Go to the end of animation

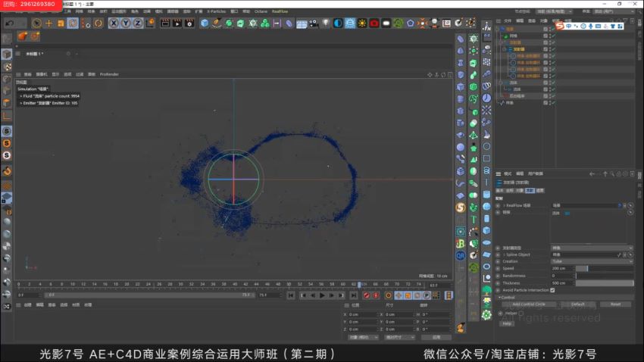[354, 295]
